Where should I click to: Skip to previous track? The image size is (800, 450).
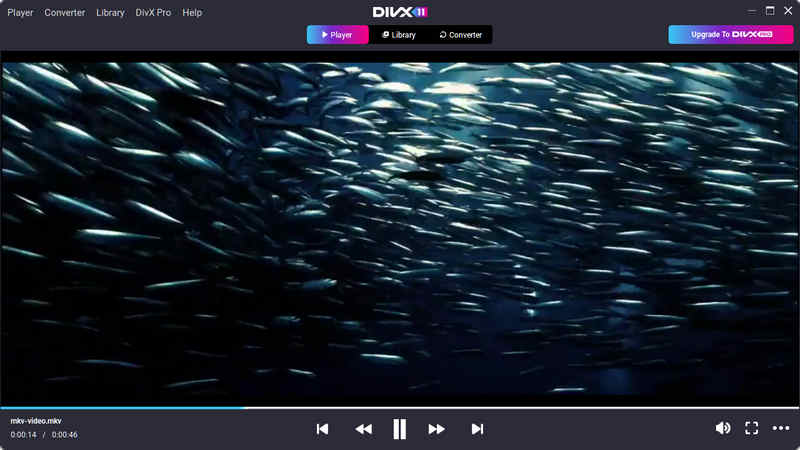click(x=322, y=429)
